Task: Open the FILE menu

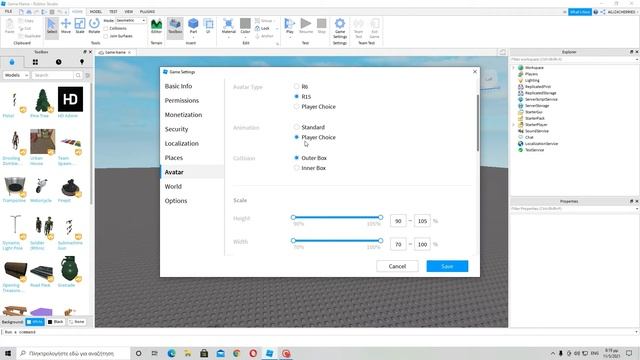Action: [x=8, y=11]
